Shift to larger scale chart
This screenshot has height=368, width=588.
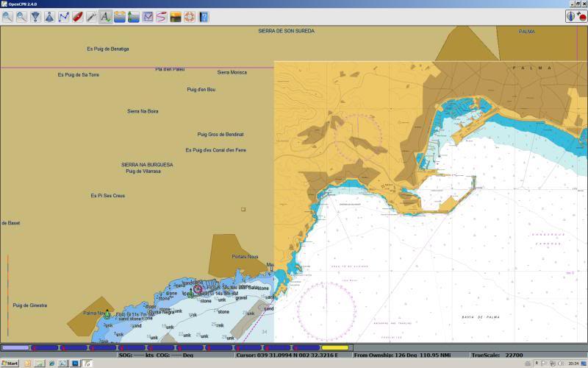(35, 16)
